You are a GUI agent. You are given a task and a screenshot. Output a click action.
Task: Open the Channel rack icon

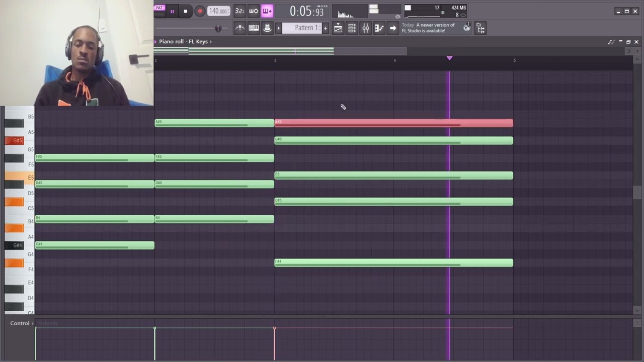point(352,28)
